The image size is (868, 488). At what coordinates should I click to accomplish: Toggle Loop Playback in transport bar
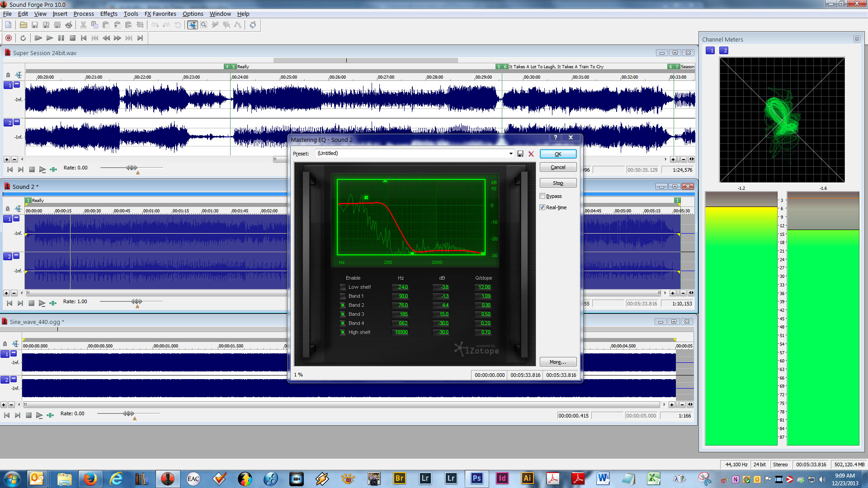coord(23,38)
